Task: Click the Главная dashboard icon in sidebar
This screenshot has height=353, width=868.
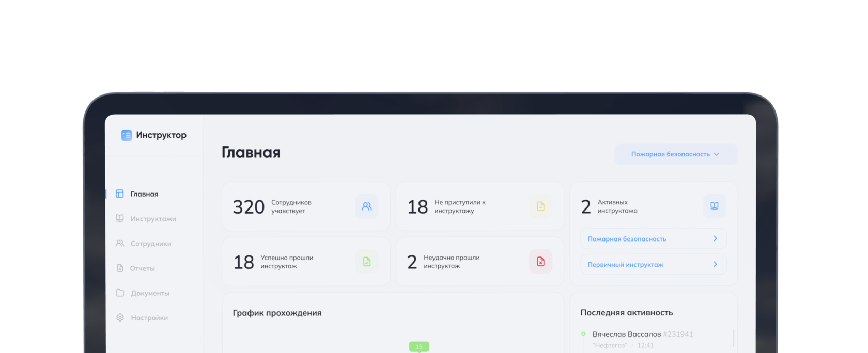Action: pyautogui.click(x=120, y=194)
